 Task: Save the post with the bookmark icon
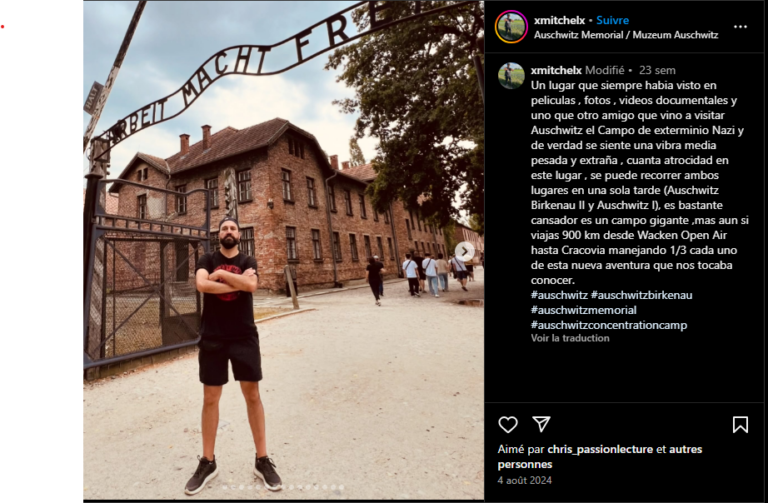[740, 425]
